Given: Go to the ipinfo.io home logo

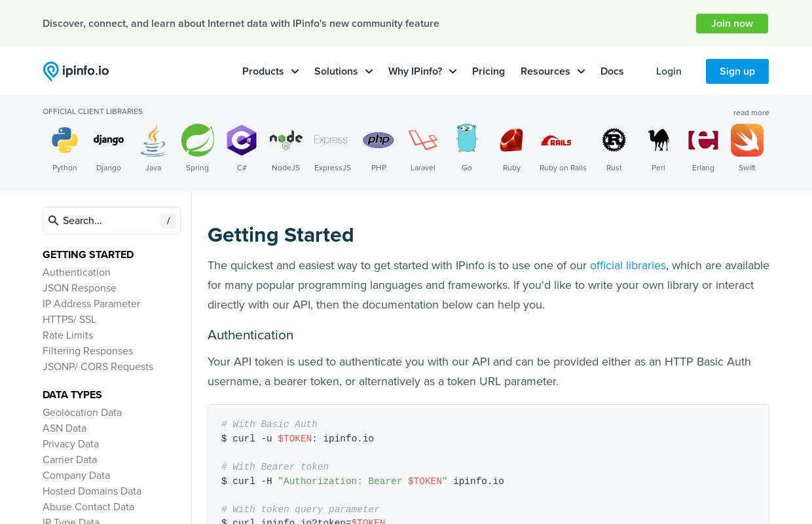Looking at the screenshot, I should coord(76,71).
